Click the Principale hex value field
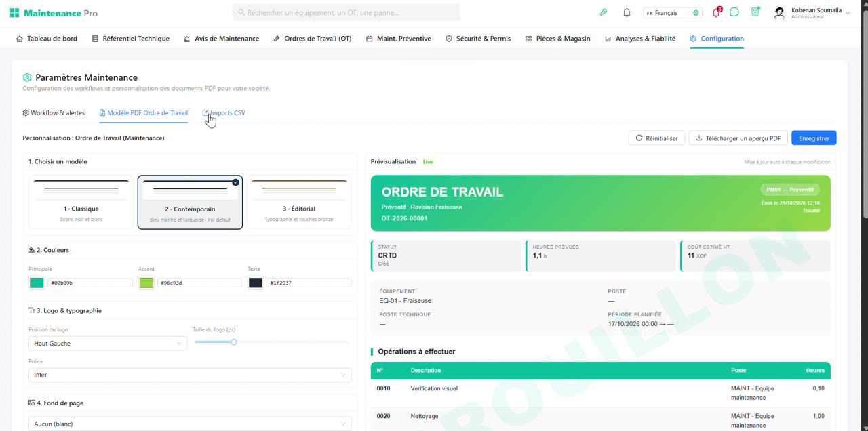 (x=90, y=283)
